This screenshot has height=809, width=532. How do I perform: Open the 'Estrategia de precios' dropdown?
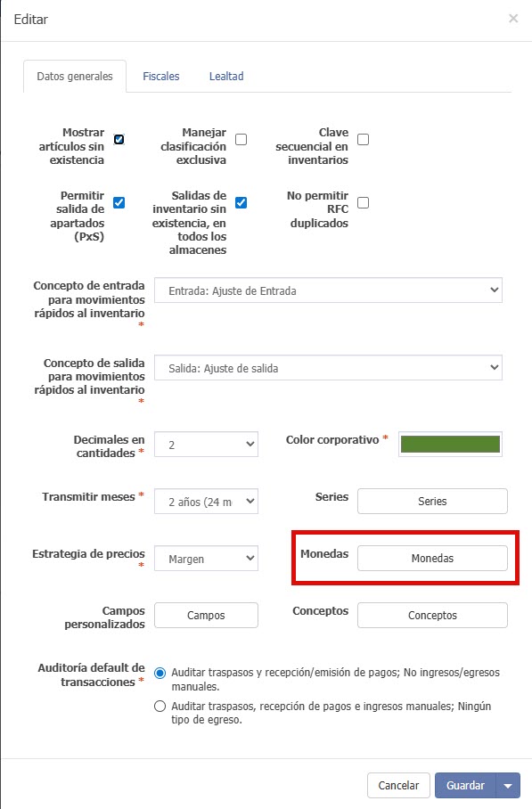click(x=205, y=558)
